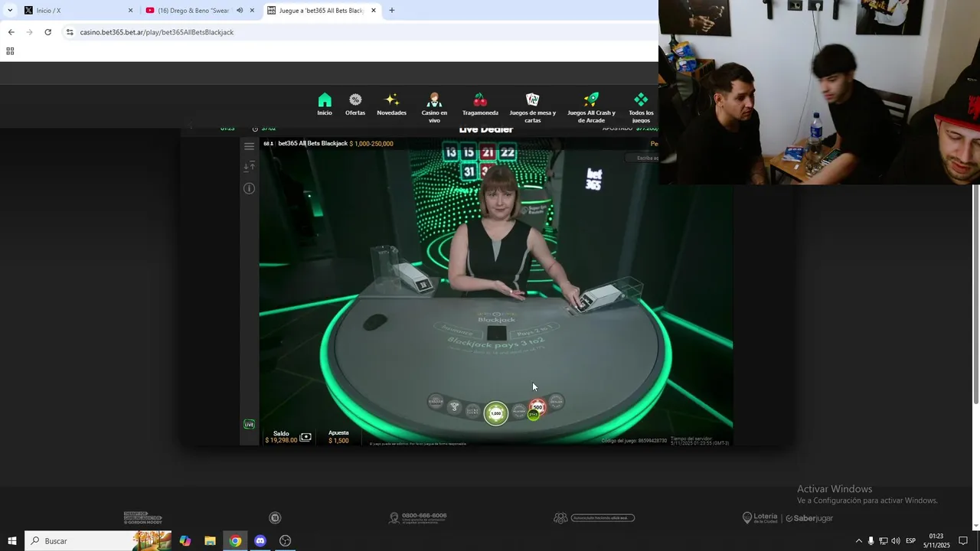The image size is (980, 551).
Task: Select the Player Pair side bet spot
Action: [519, 411]
